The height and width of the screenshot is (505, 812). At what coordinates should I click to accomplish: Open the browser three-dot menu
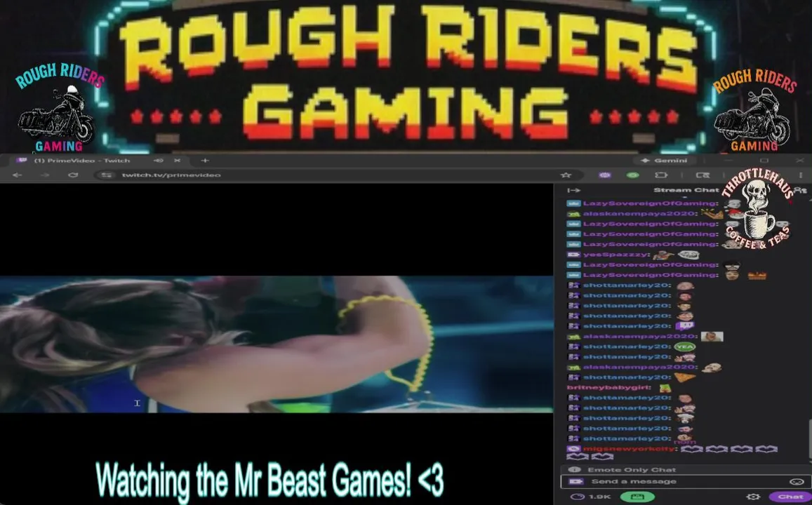801,175
